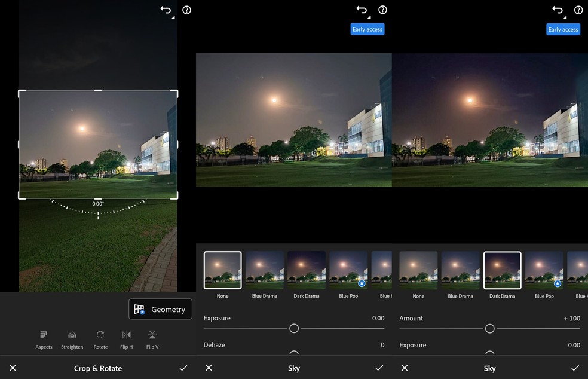Click the Exposure slider handle
The width and height of the screenshot is (588, 379).
[x=293, y=328]
